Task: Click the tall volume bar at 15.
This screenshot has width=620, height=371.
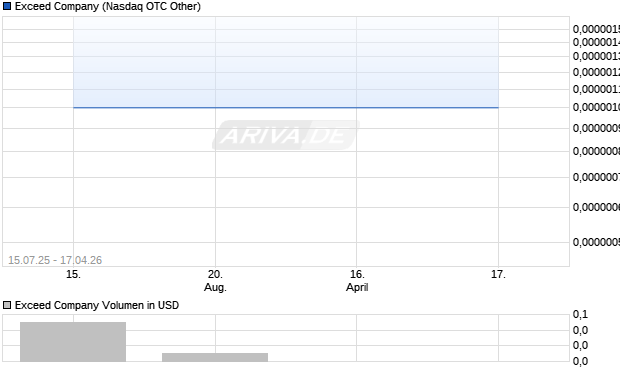Action: coord(73,342)
